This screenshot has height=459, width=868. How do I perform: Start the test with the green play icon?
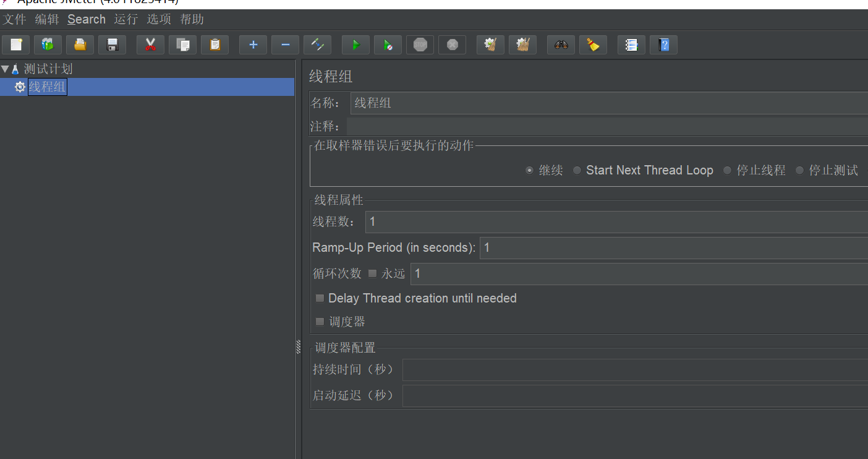pyautogui.click(x=355, y=44)
